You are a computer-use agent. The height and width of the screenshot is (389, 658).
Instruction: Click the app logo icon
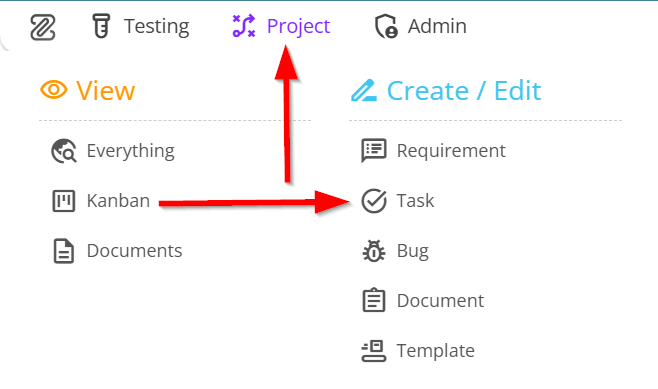click(43, 27)
